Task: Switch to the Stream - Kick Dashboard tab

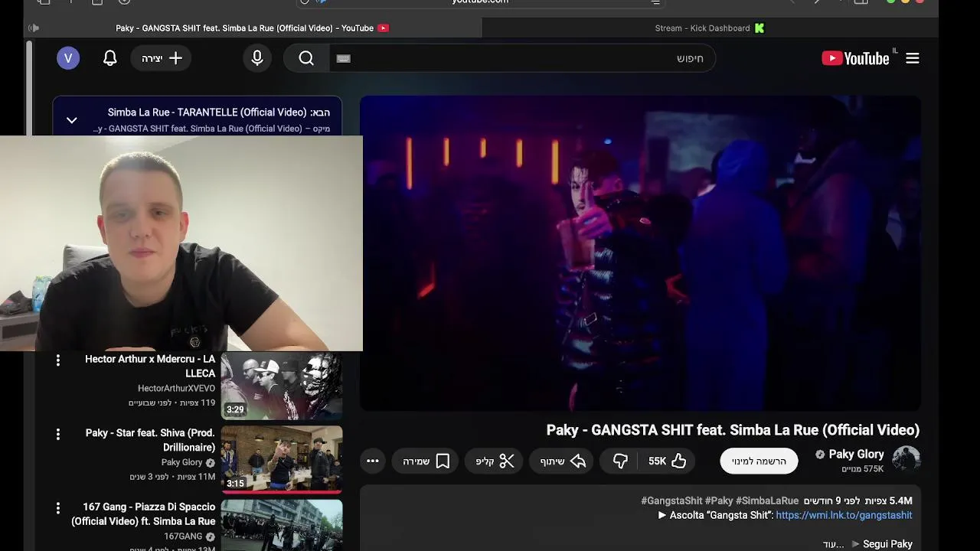Action: [710, 28]
